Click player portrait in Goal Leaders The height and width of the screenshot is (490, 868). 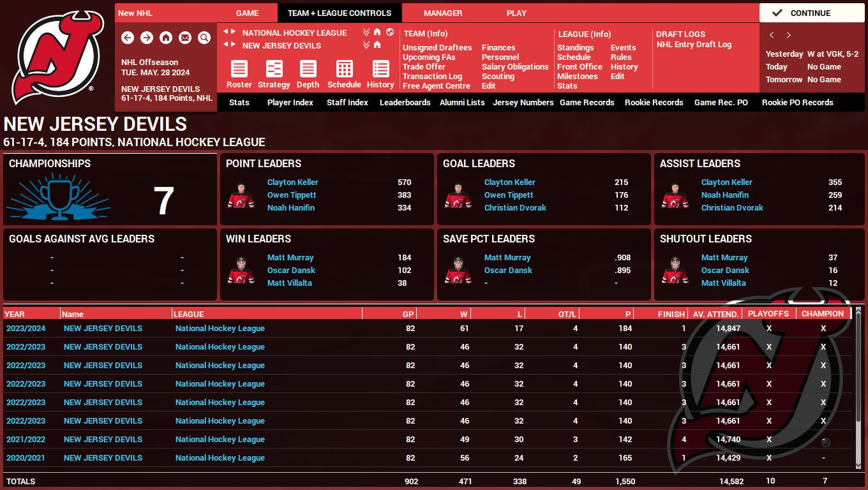tap(458, 196)
